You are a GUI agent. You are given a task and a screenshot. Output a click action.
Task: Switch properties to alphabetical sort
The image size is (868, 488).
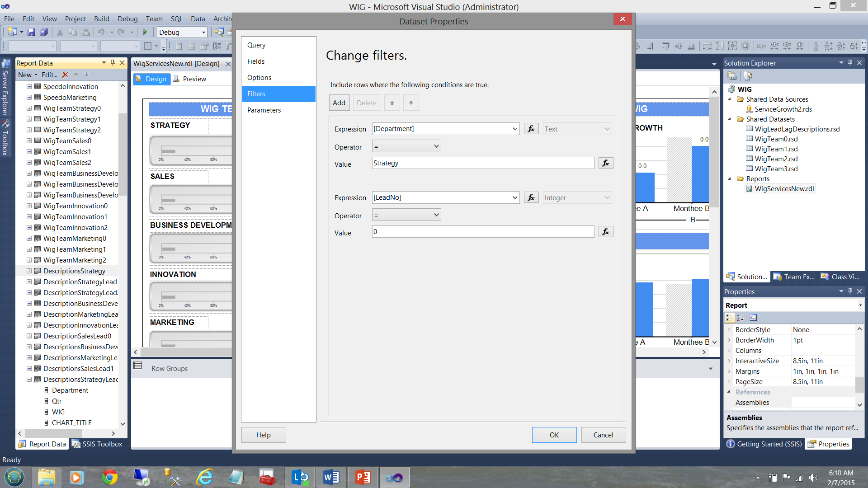(740, 318)
